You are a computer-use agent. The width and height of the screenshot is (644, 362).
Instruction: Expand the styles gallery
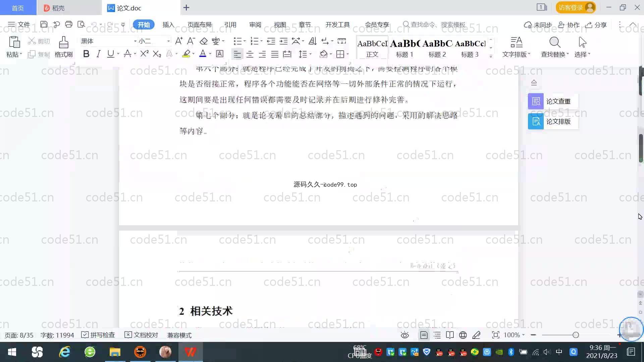point(491,56)
